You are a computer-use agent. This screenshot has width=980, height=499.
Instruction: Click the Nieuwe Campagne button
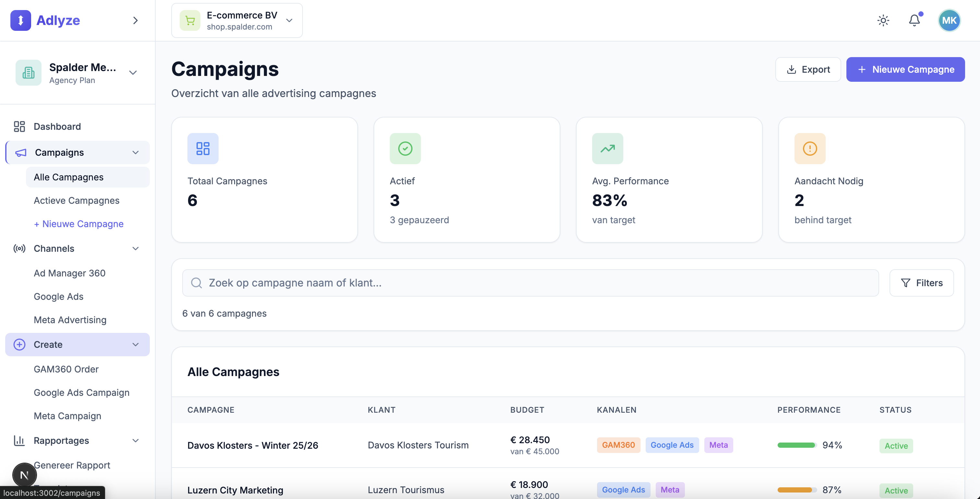905,69
